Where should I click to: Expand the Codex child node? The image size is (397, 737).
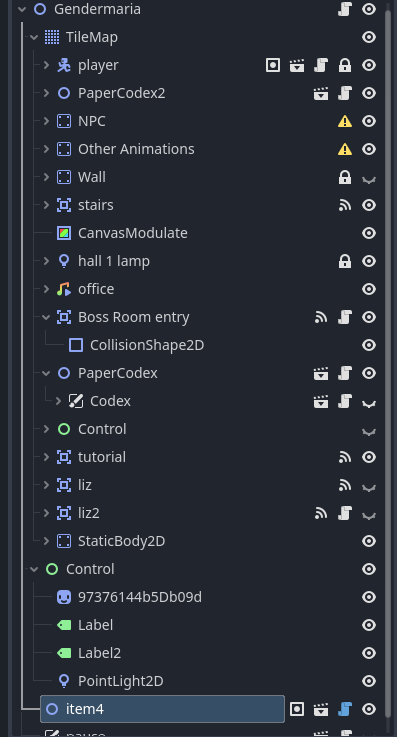pos(58,401)
